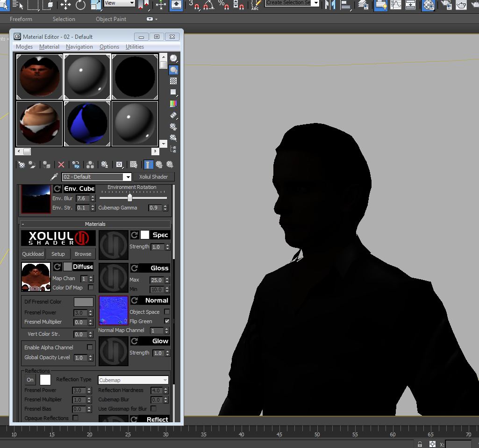
Task: Adjust the Spec Strength spinner
Action: [167, 247]
